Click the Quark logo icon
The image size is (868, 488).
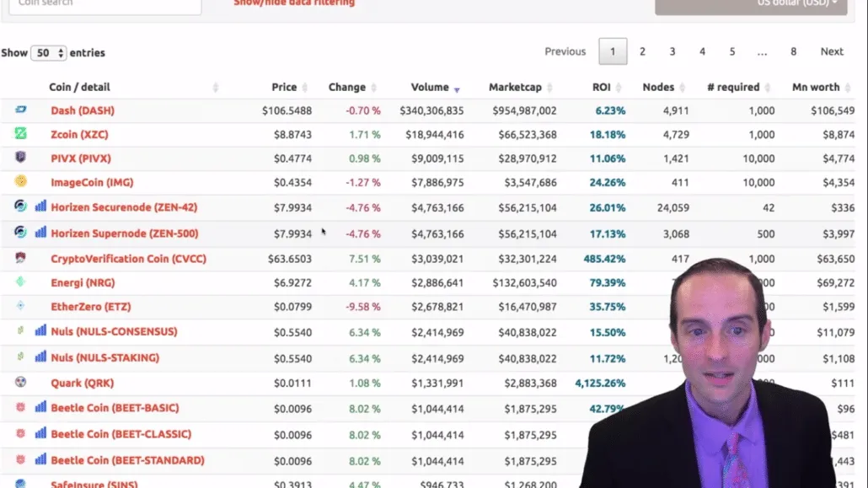tap(20, 382)
